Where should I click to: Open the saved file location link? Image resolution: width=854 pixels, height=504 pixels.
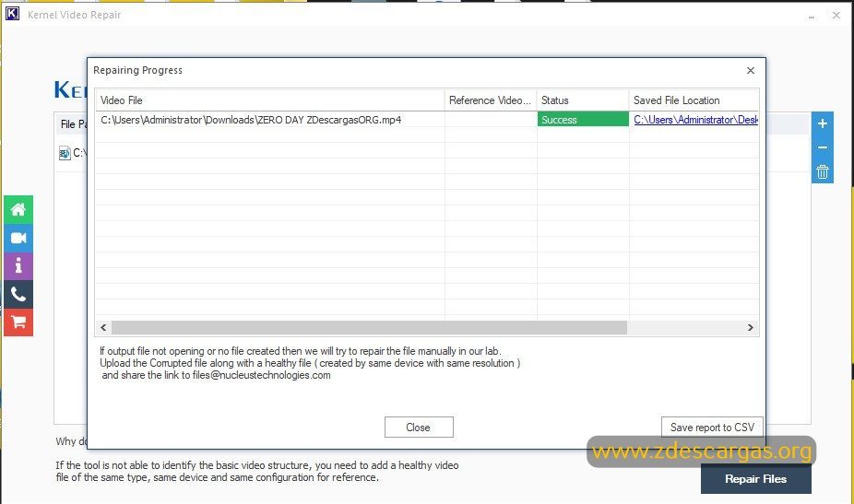tap(695, 120)
